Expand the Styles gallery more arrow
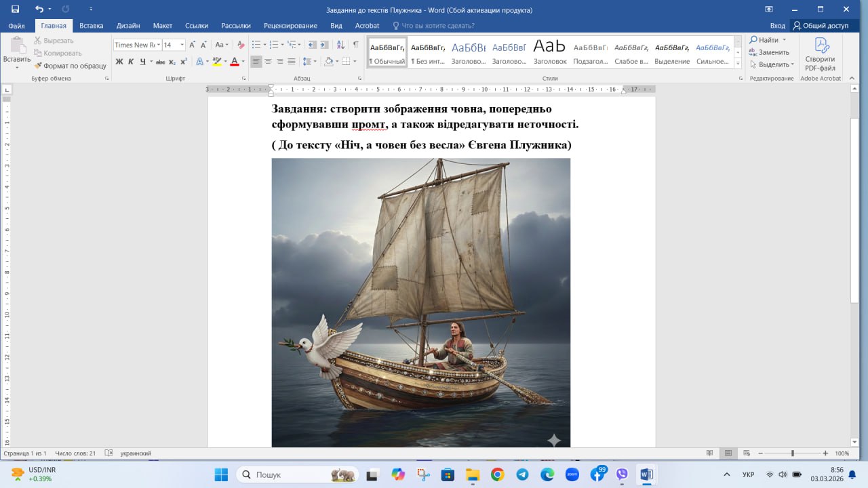This screenshot has width=868, height=488. click(x=738, y=63)
